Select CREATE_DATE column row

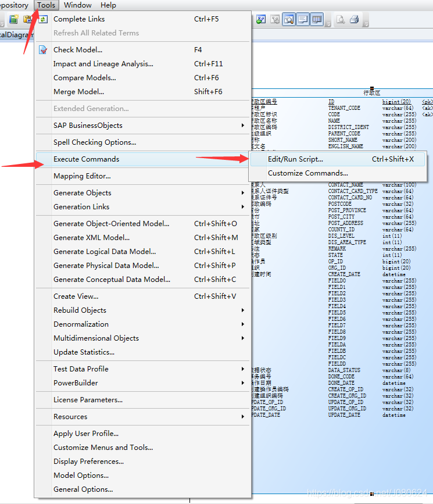tap(344, 274)
